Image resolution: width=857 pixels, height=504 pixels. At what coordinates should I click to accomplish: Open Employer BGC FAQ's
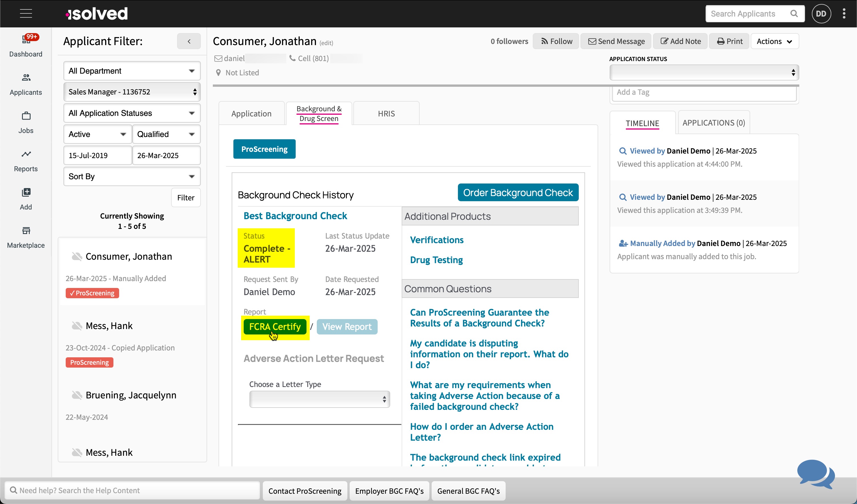pyautogui.click(x=389, y=491)
